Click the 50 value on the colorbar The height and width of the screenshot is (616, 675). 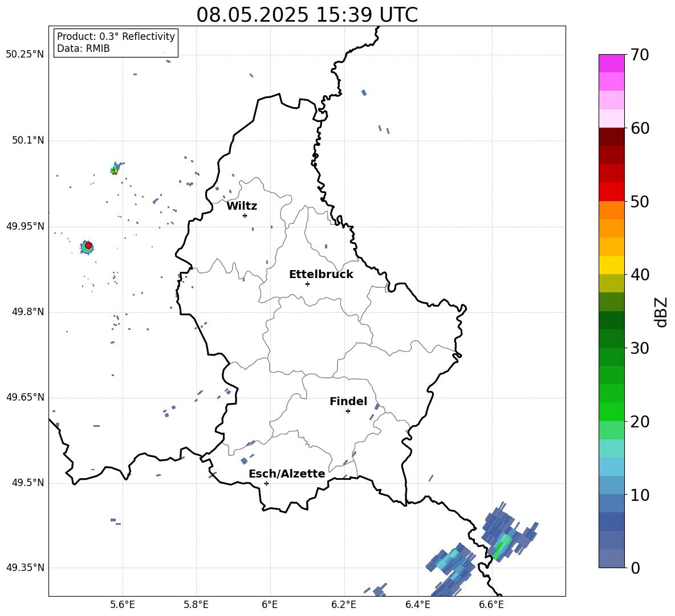pos(640,201)
